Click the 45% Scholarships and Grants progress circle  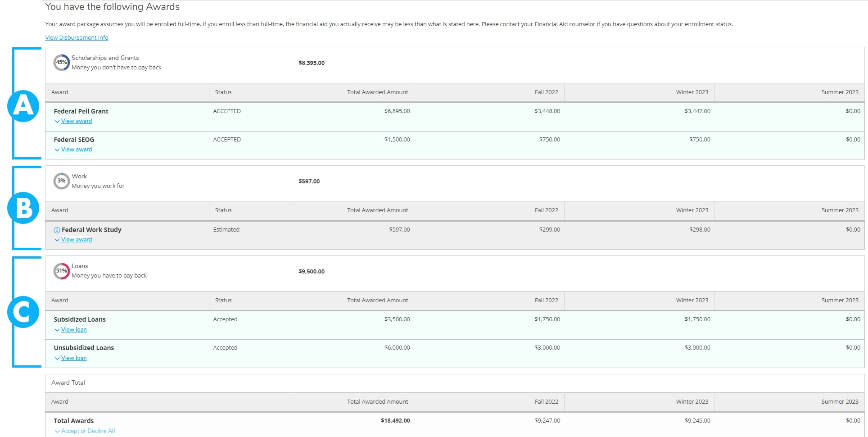[61, 63]
